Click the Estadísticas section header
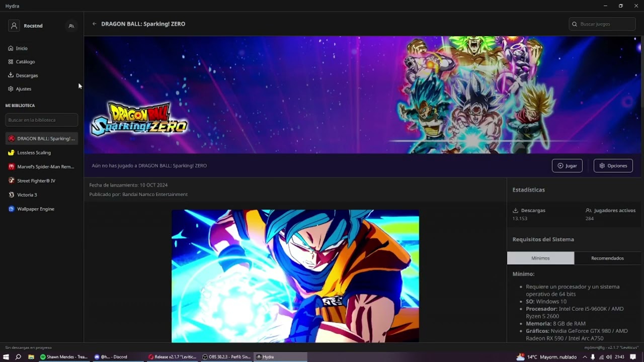The image size is (644, 362). pyautogui.click(x=528, y=190)
